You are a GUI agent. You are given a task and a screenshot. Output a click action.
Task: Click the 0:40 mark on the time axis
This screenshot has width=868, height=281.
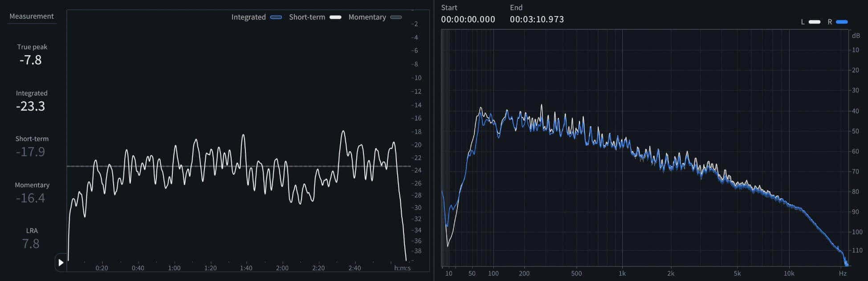(138, 268)
